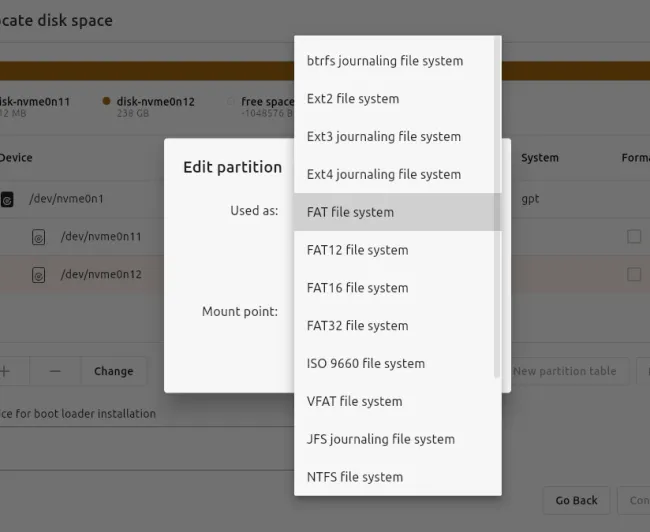
Task: Click the minus remove partition button
Action: [55, 371]
